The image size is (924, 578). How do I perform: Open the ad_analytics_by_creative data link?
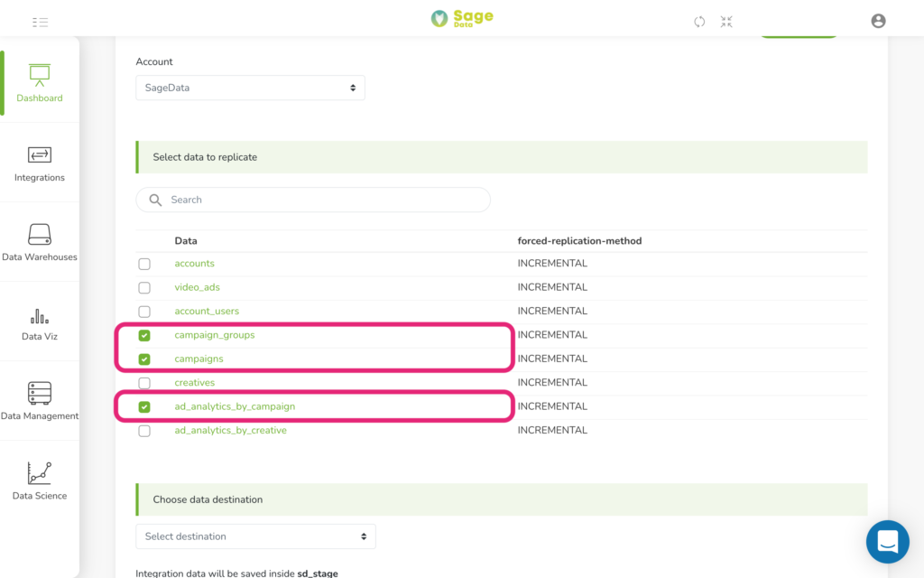point(230,431)
